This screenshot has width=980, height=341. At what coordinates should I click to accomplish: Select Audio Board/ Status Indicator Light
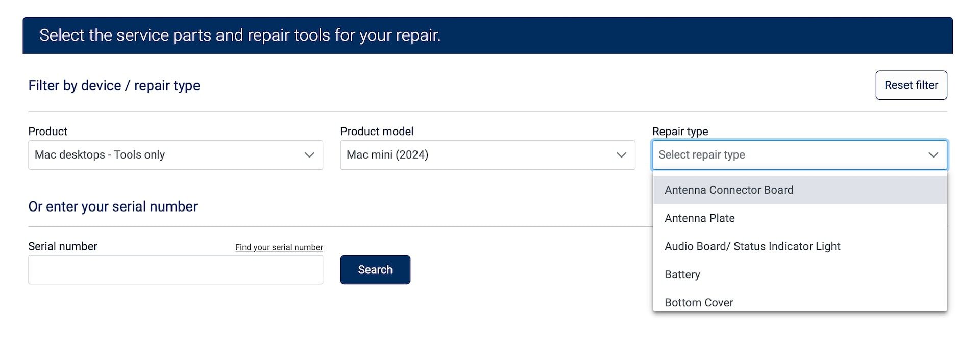(x=800, y=246)
